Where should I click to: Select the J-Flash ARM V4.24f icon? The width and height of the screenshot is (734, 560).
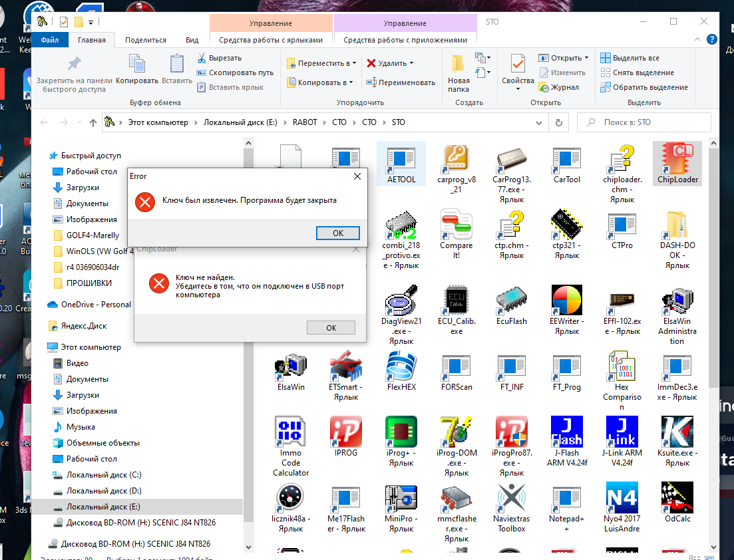point(566,432)
